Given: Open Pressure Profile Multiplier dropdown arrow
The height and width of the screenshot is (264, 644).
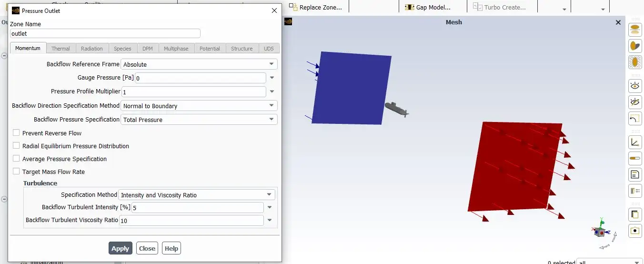Looking at the screenshot, I should pyautogui.click(x=272, y=91).
